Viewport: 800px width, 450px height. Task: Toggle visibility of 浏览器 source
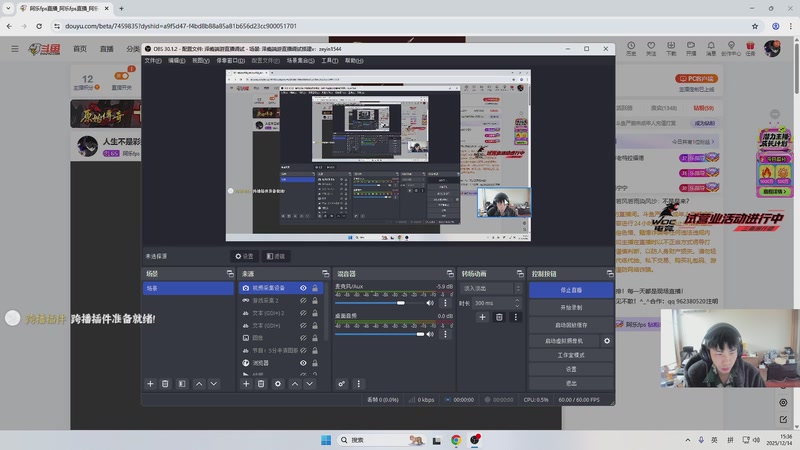[303, 363]
